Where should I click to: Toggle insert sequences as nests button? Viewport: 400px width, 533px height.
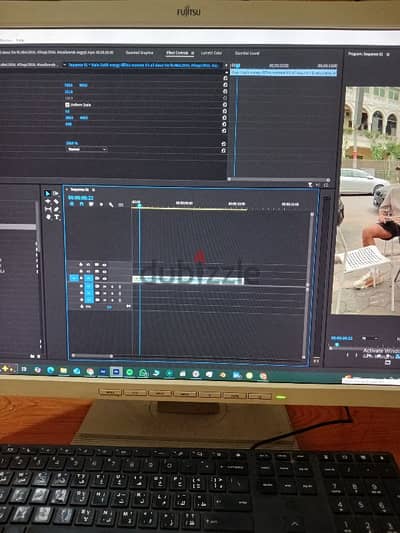coord(72,204)
